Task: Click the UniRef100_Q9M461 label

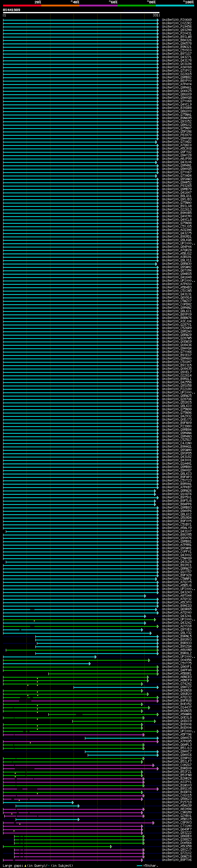Action: click(x=177, y=88)
